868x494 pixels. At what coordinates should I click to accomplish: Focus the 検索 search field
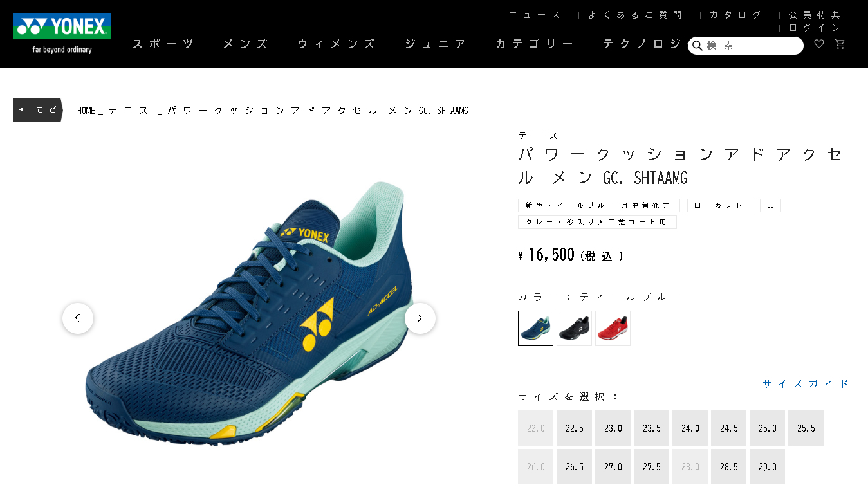(x=746, y=46)
